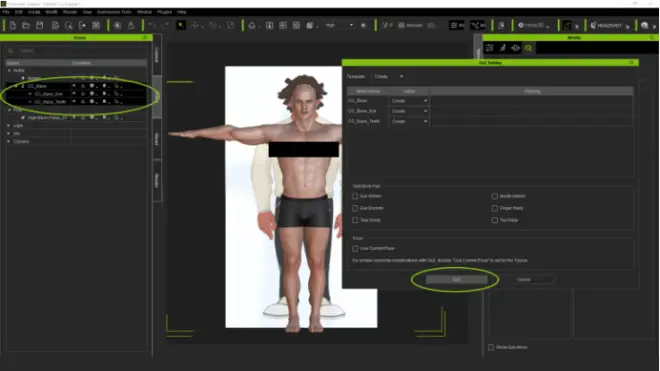Activate the highlighted Select tool icon
The width and height of the screenshot is (660, 371).
tap(181, 25)
